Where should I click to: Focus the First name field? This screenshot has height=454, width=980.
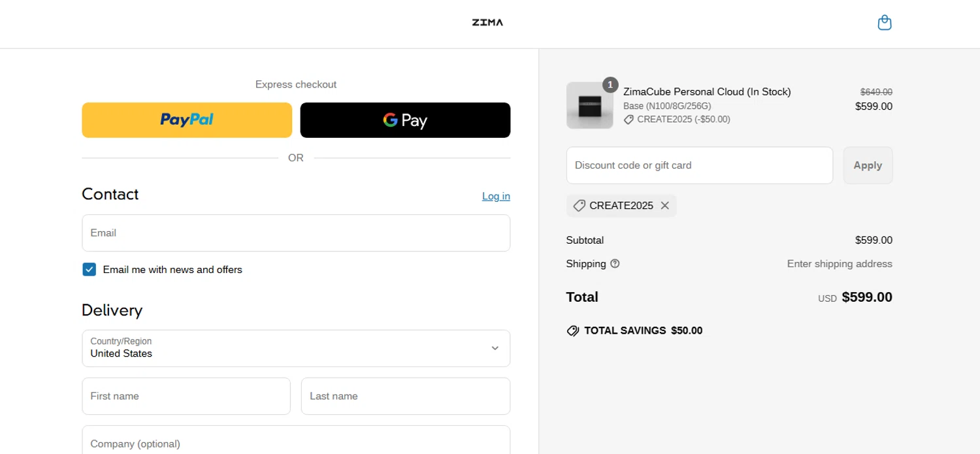pyautogui.click(x=186, y=396)
